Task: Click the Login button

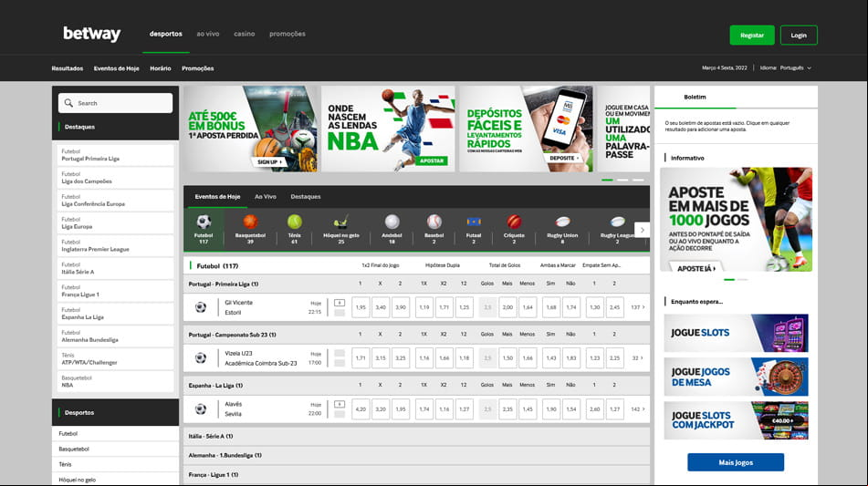Action: (x=799, y=35)
